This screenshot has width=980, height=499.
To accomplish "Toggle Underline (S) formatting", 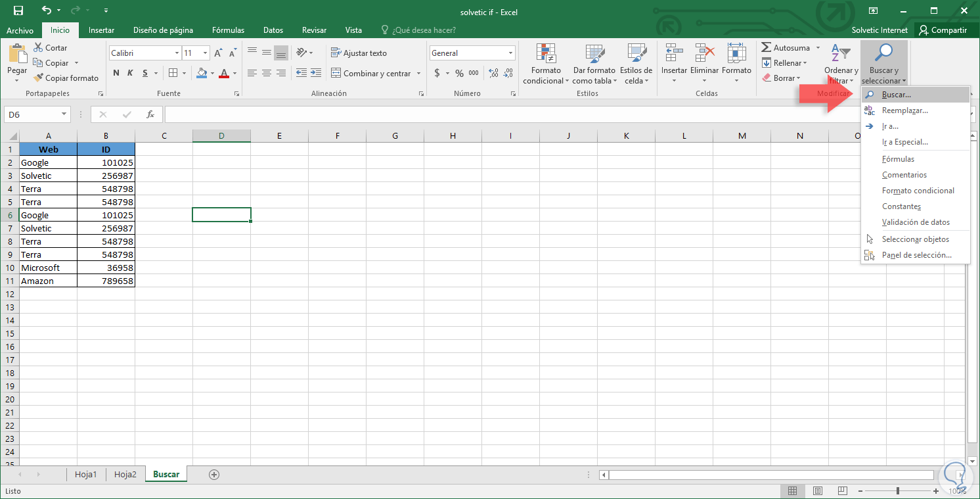I will (x=145, y=73).
